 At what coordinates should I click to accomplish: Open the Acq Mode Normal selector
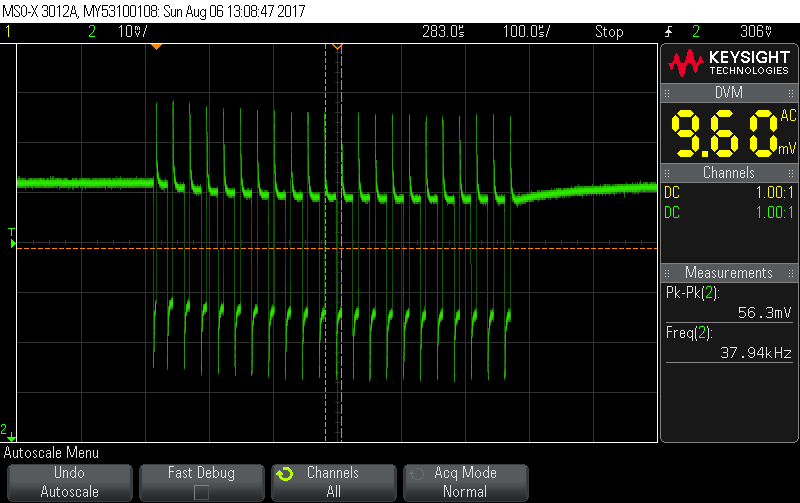(x=465, y=482)
